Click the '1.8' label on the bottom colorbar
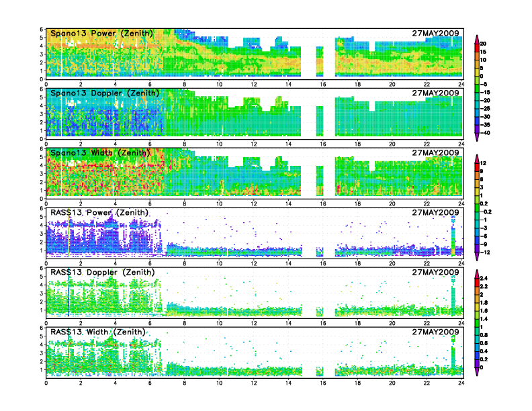The width and height of the screenshot is (532, 411). (x=484, y=302)
